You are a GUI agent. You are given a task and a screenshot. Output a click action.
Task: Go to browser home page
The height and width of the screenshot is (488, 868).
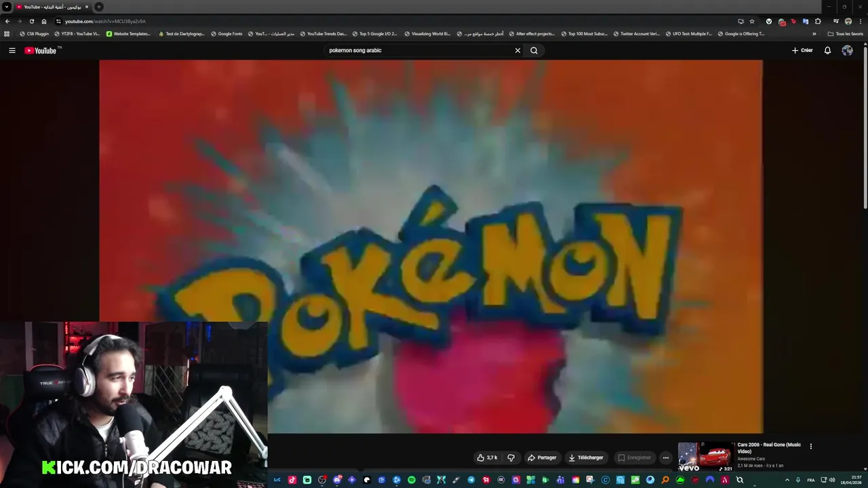[x=44, y=21]
